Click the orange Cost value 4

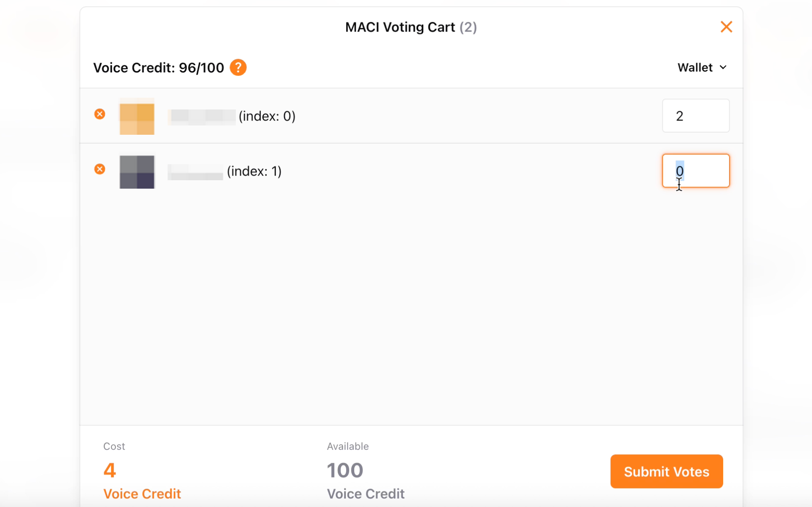[x=110, y=470]
